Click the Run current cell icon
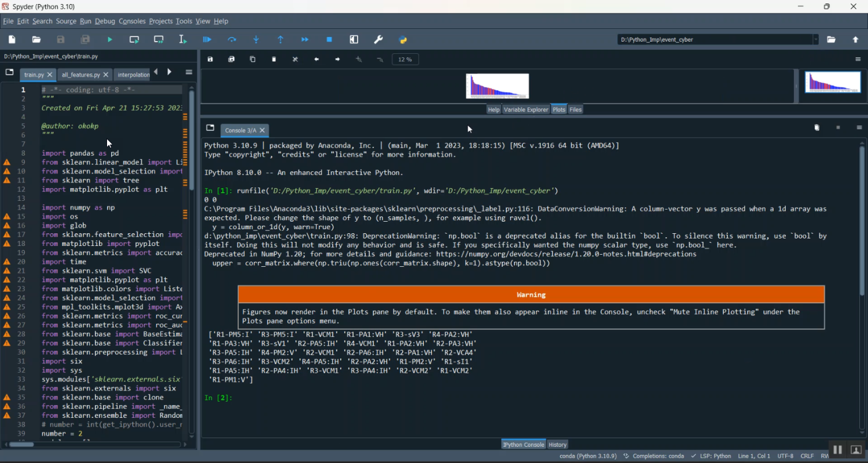Screen dimensions: 868x463 click(x=134, y=39)
